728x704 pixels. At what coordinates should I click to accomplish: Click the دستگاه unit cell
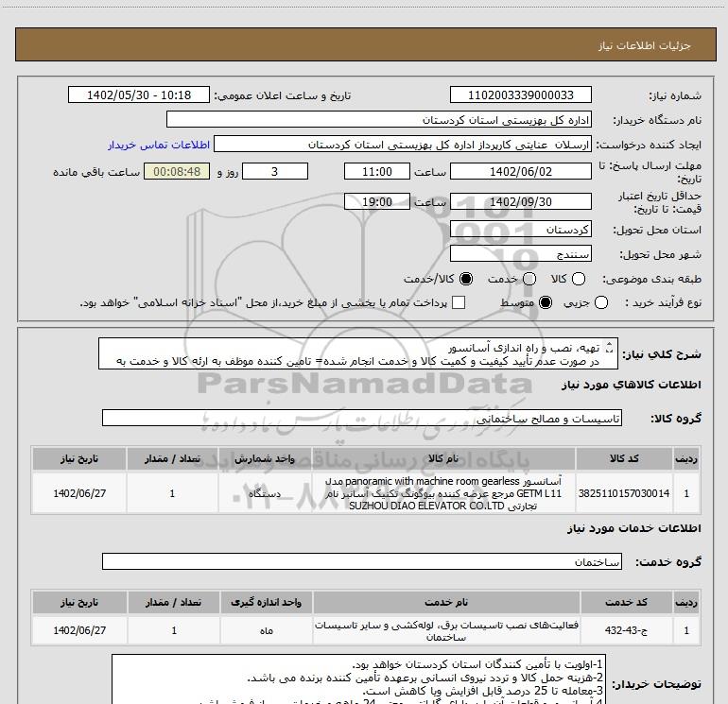pyautogui.click(x=265, y=493)
